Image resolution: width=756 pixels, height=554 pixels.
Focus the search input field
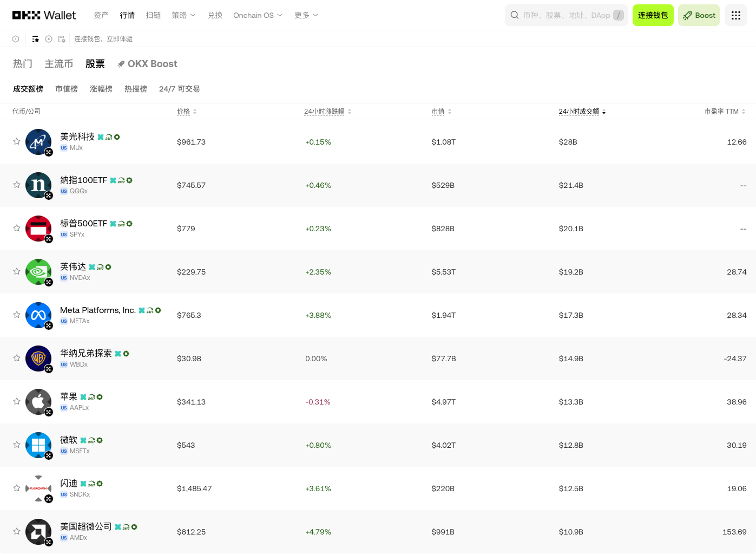[567, 15]
